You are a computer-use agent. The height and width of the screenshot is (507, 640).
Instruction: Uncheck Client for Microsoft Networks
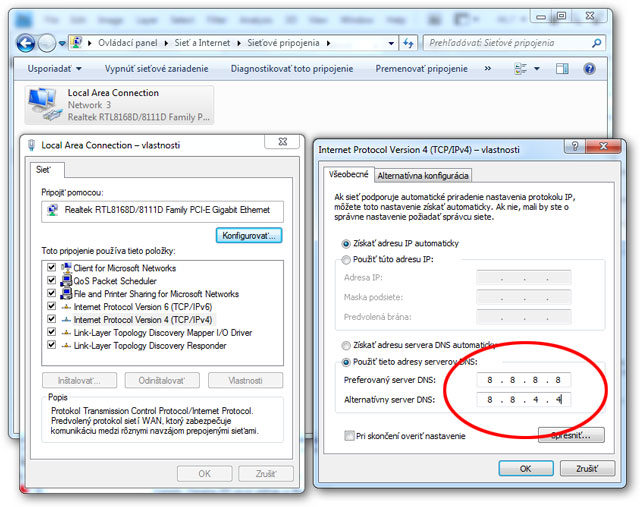(51, 267)
